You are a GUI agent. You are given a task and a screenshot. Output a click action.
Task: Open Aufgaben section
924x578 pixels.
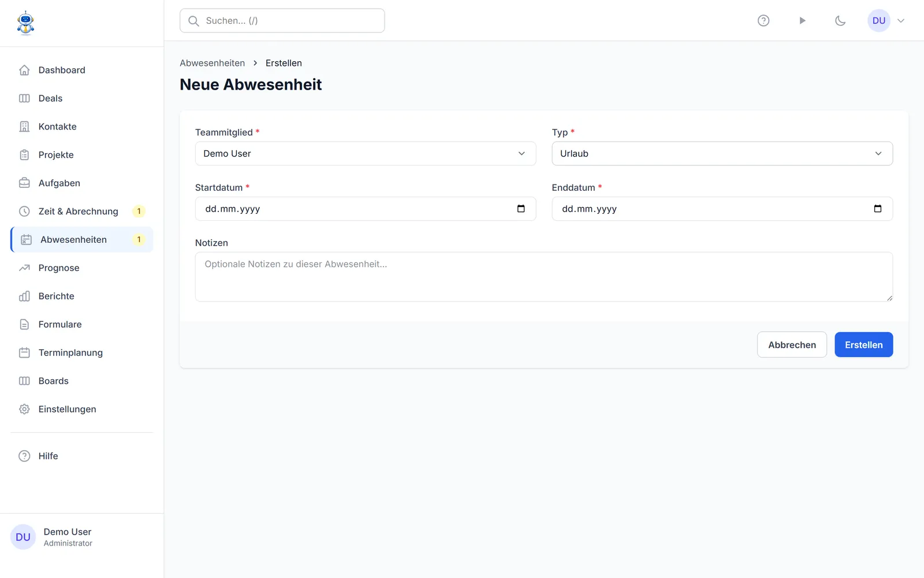pyautogui.click(x=82, y=183)
